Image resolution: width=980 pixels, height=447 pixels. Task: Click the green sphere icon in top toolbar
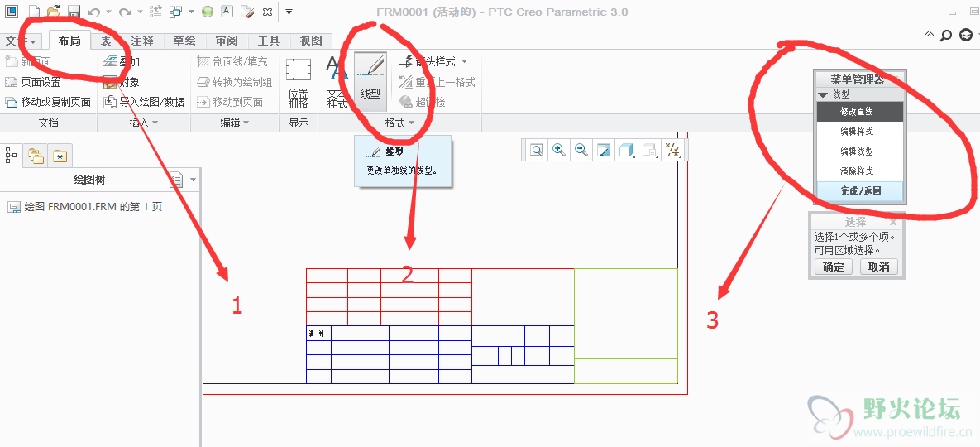tap(208, 12)
